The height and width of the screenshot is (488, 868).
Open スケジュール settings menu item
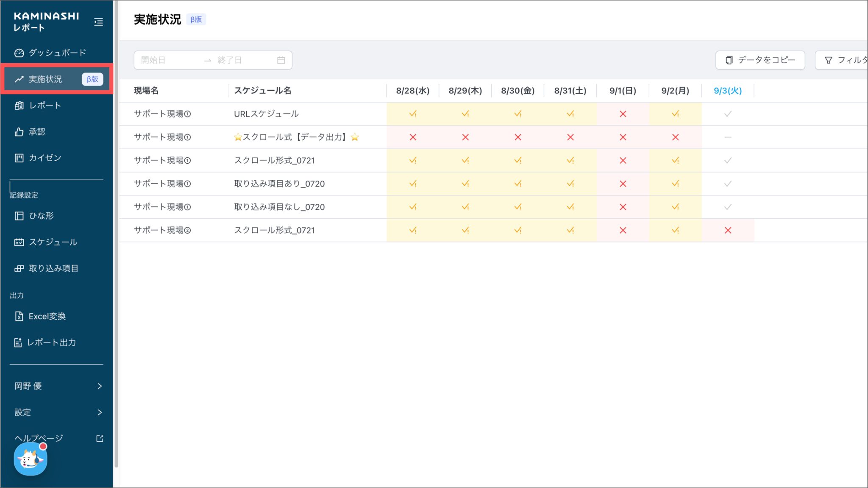click(x=53, y=242)
